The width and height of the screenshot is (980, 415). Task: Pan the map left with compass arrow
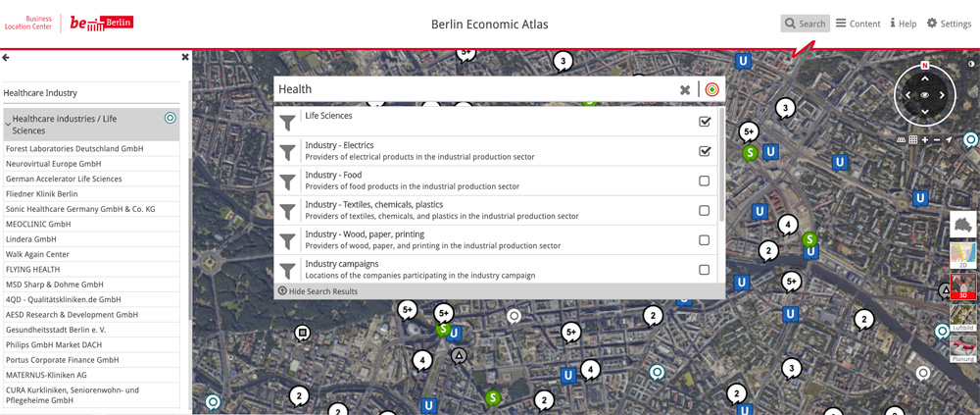[x=908, y=95]
